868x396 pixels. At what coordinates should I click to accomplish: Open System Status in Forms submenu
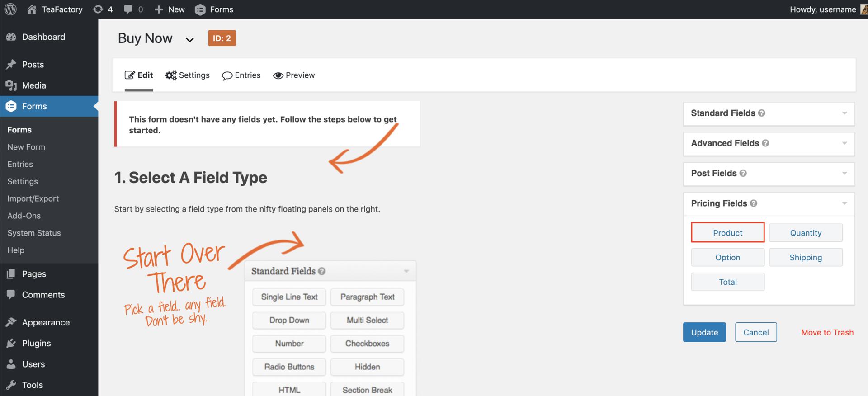34,233
